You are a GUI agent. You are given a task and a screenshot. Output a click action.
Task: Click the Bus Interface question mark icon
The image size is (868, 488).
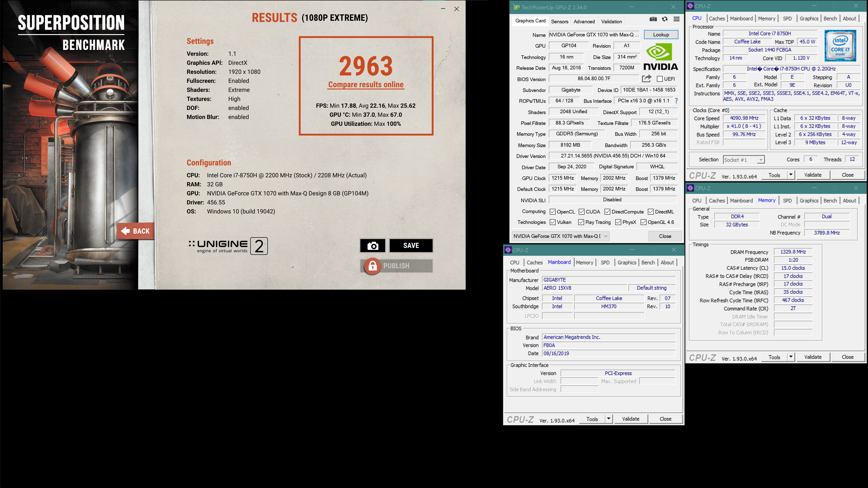(676, 101)
